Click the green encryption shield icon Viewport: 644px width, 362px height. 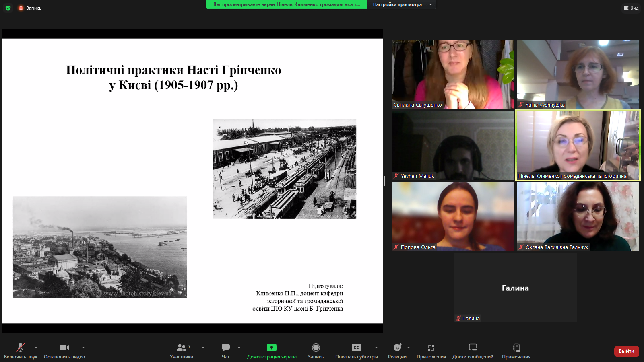coord(8,8)
